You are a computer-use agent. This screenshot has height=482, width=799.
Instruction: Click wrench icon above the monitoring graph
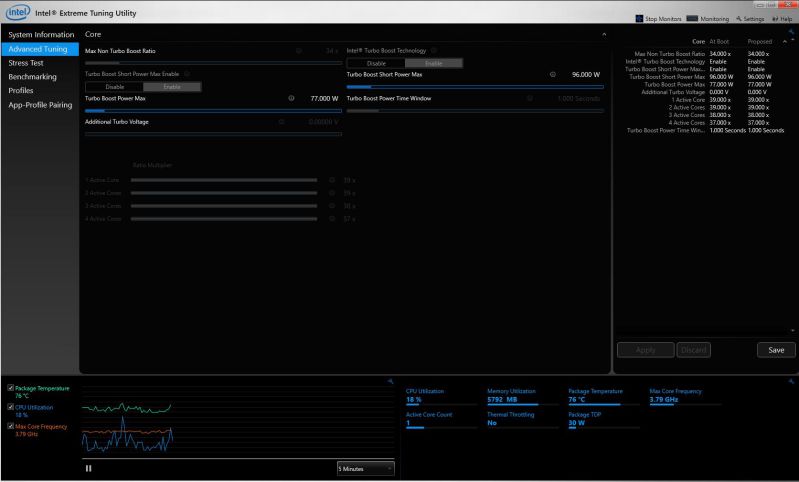(x=390, y=381)
